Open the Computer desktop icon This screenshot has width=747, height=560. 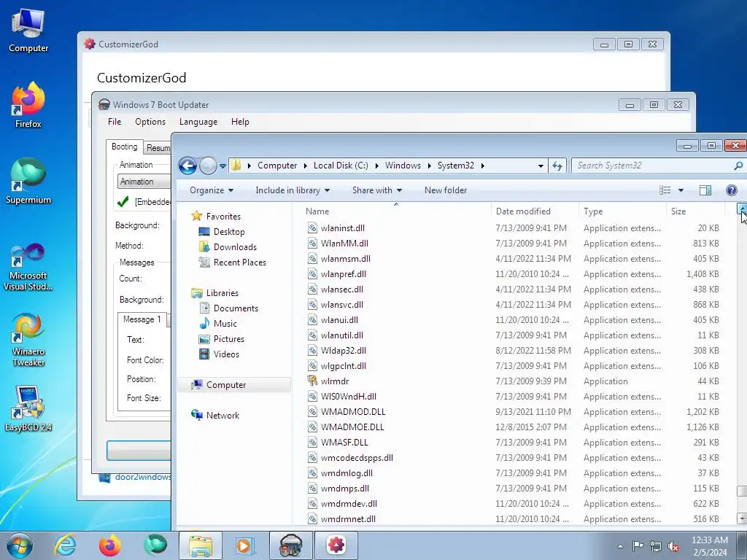(28, 31)
